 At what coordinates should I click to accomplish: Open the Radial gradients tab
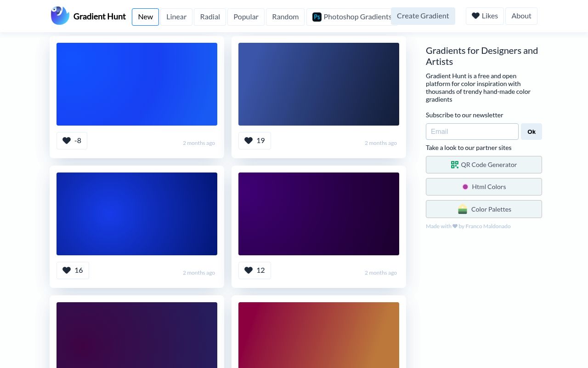coord(210,17)
